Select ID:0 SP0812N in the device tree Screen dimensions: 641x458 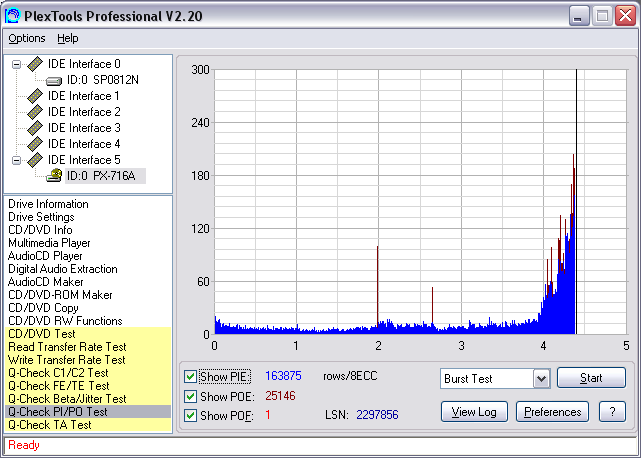pyautogui.click(x=103, y=80)
